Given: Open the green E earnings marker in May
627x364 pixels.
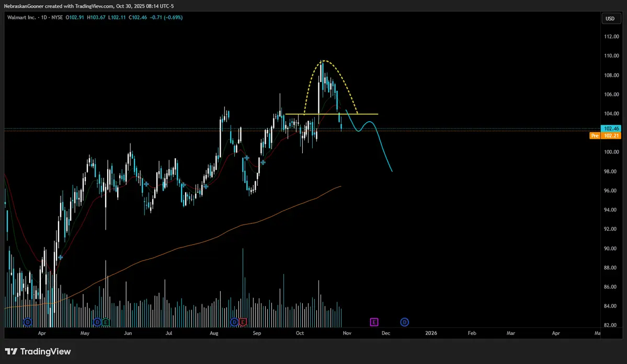Looking at the screenshot, I should click(106, 322).
